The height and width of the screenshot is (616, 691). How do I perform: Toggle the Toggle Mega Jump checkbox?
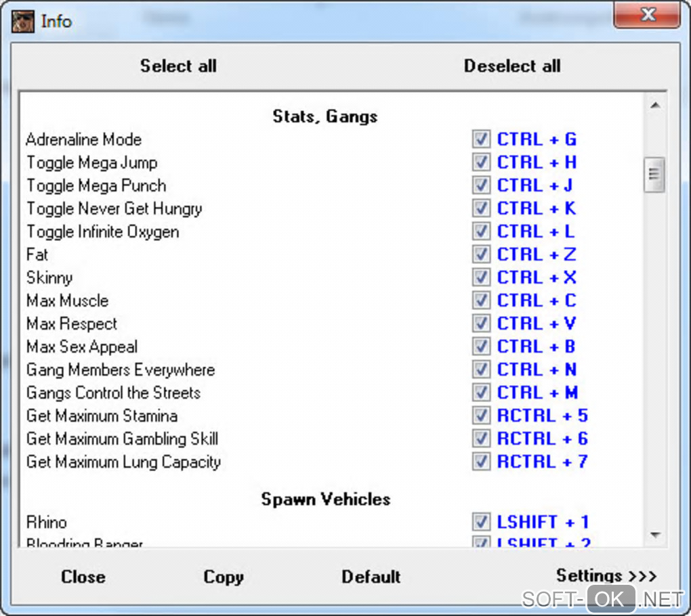pyautogui.click(x=481, y=162)
